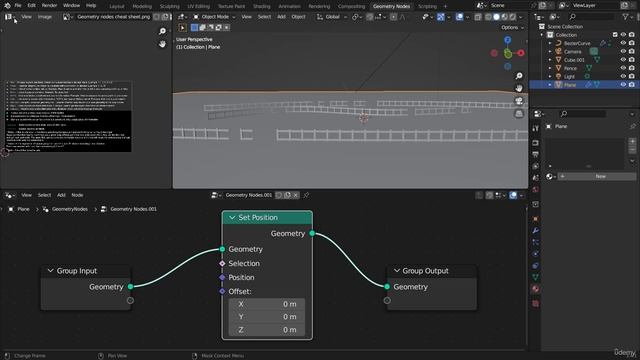640x360 pixels.
Task: Disable Collection in renders via camera icon
Action: coord(632,35)
